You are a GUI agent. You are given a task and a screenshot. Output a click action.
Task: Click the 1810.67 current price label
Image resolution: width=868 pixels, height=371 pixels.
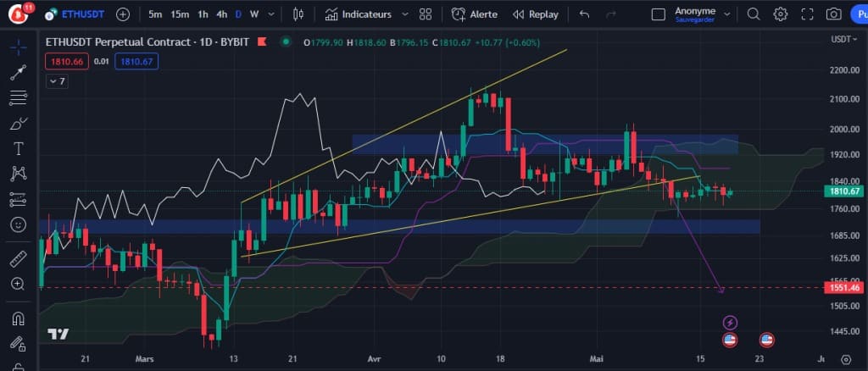point(843,191)
